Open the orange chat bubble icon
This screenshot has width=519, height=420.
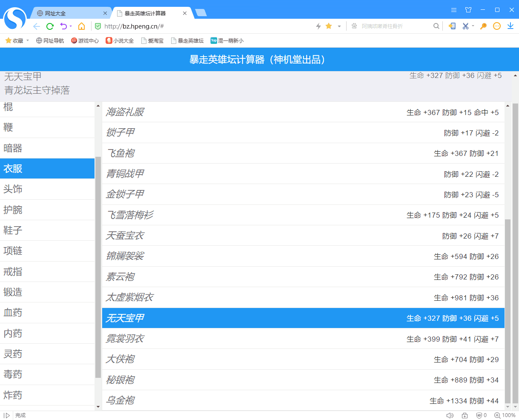click(x=497, y=26)
